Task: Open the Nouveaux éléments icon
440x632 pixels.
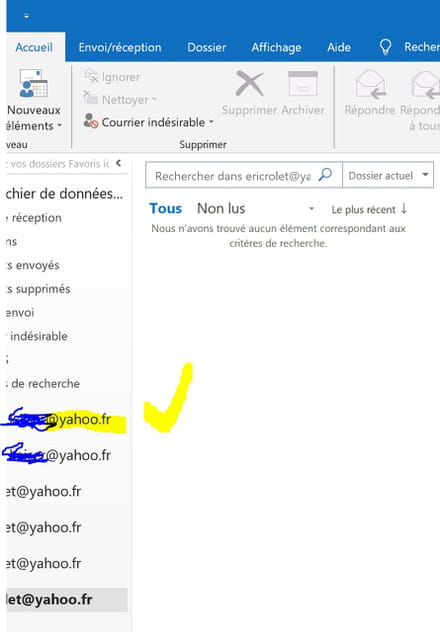Action: (33, 83)
